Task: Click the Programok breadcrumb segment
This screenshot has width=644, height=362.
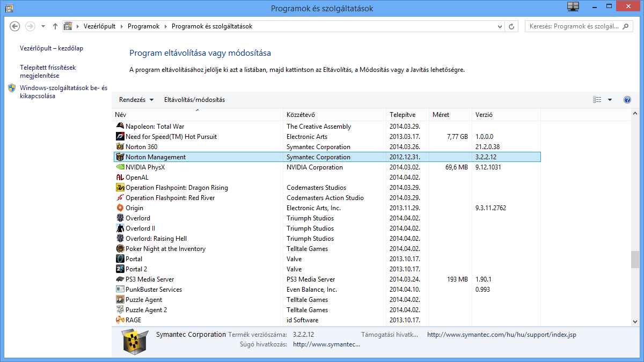Action: click(143, 26)
